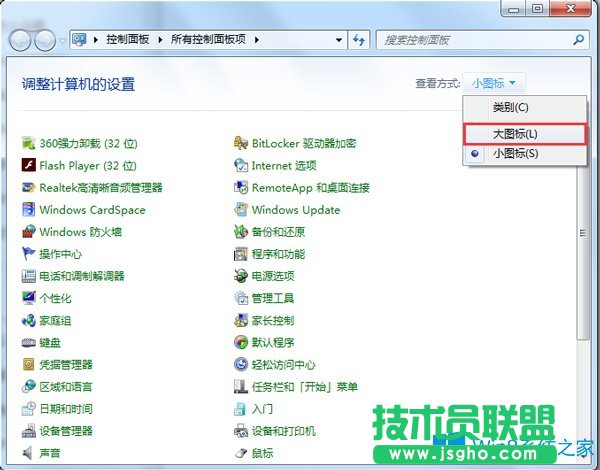Open the 轻松访问中心 icon
Viewport: 600px width, 470px height.
tap(241, 364)
